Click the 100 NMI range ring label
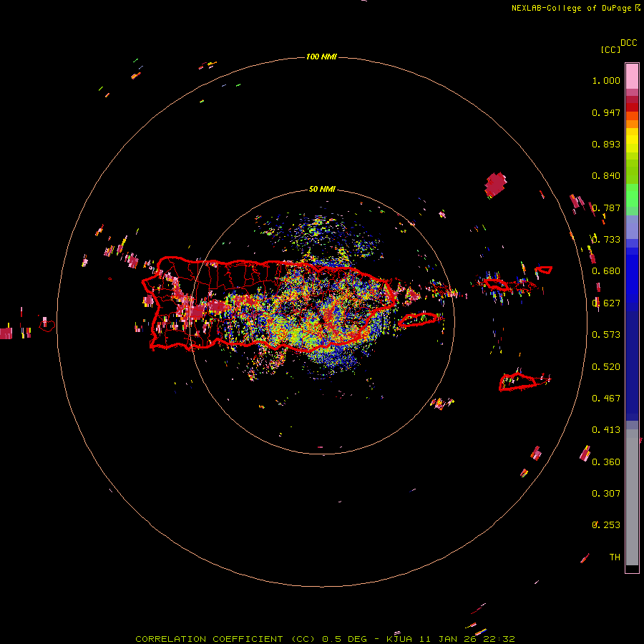 tap(321, 57)
